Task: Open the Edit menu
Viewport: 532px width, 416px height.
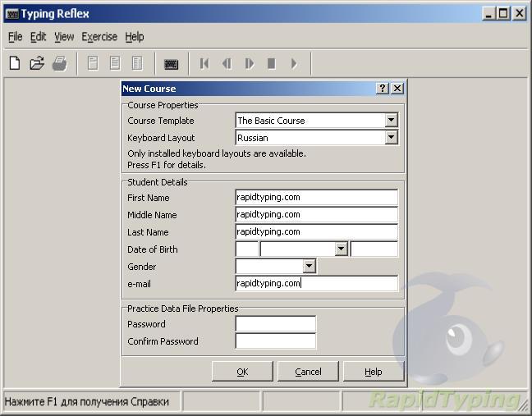Action: pyautogui.click(x=38, y=37)
